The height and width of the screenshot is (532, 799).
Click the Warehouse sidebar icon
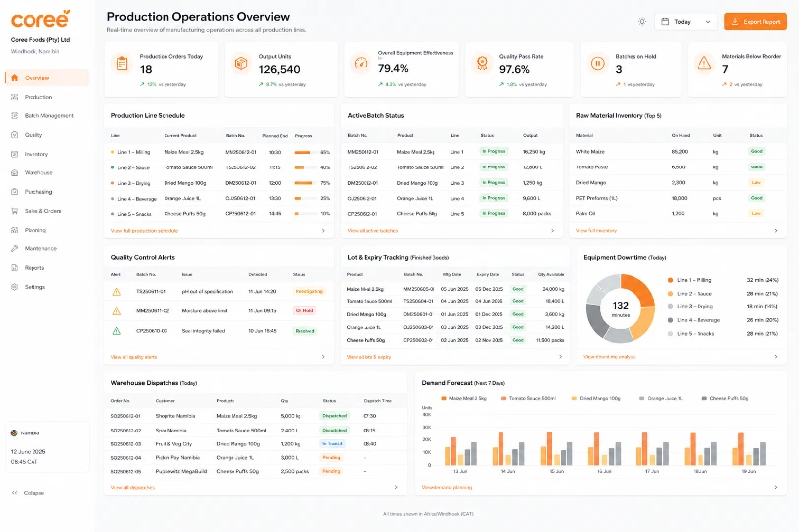pyautogui.click(x=14, y=172)
